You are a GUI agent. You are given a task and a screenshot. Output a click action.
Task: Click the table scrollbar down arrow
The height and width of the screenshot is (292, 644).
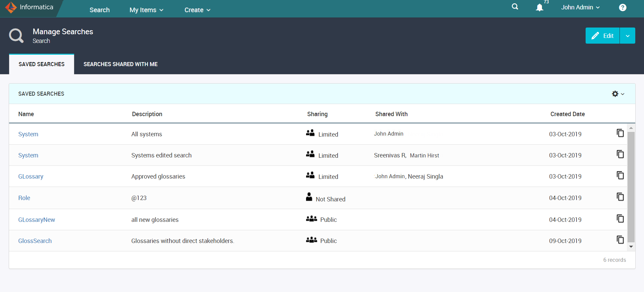[x=631, y=247]
